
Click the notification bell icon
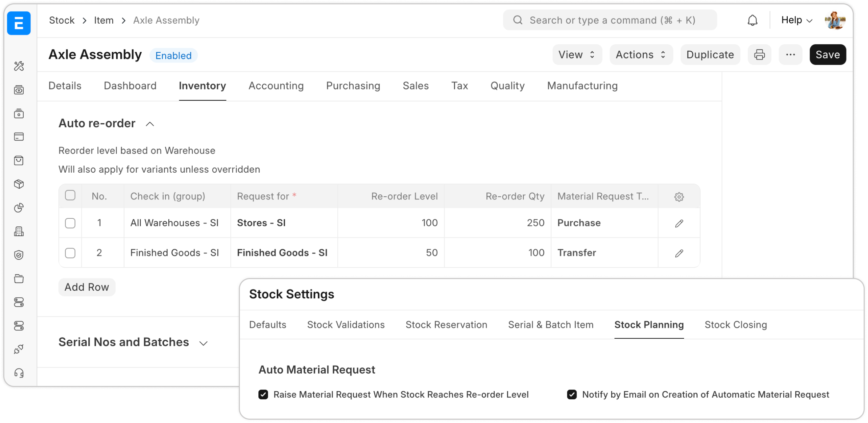pyautogui.click(x=752, y=20)
